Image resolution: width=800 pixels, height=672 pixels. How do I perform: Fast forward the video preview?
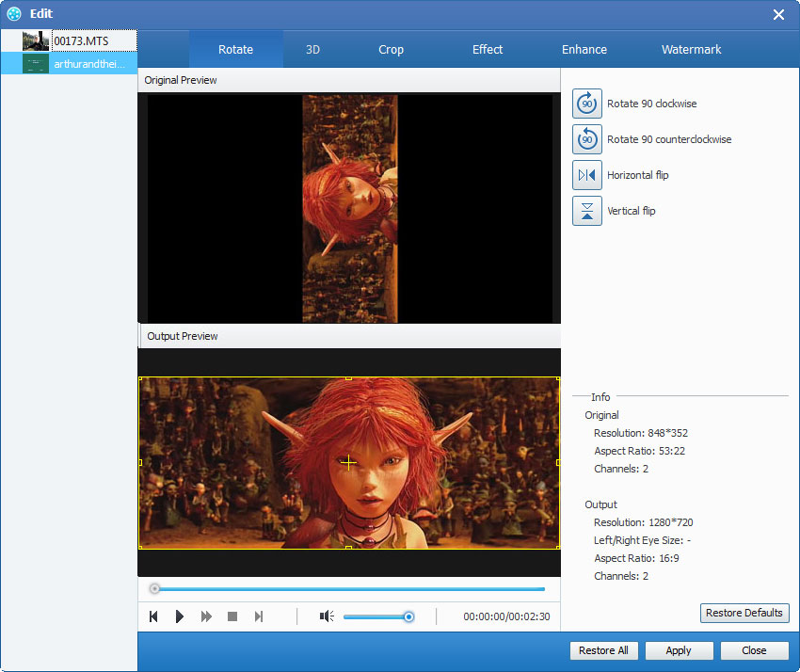206,616
